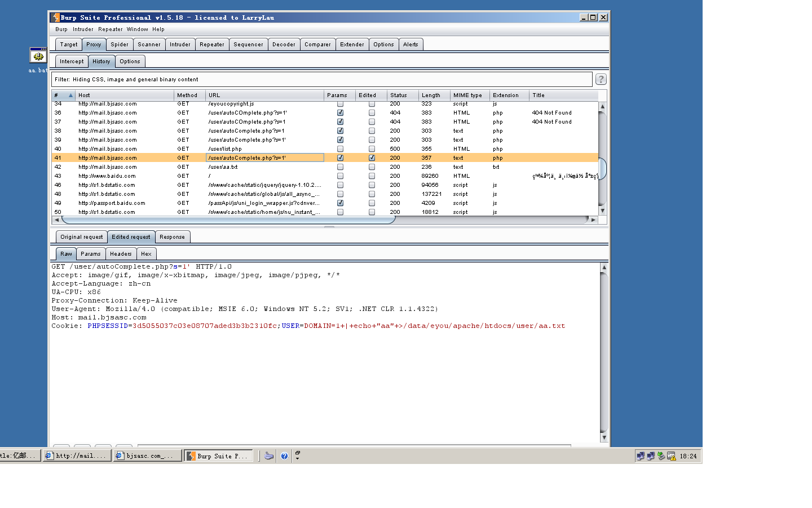Viewport: 812px width, 508px height.
Task: Toggle Edited checkbox for row 41
Action: [372, 158]
